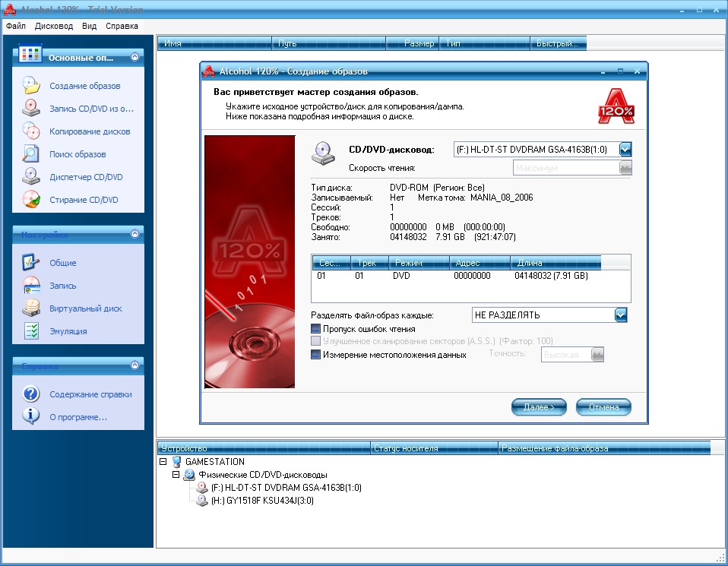Click the Путь column header
This screenshot has width=728, height=566.
point(329,43)
